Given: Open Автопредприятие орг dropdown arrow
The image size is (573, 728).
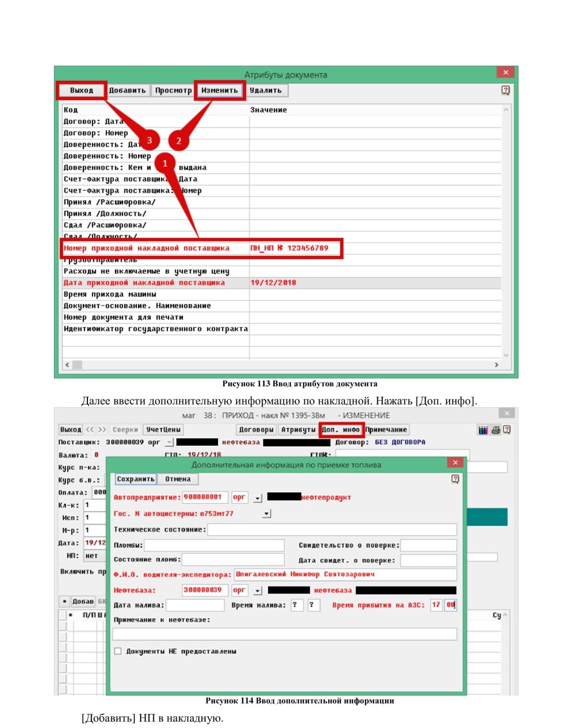Looking at the screenshot, I should 258,498.
